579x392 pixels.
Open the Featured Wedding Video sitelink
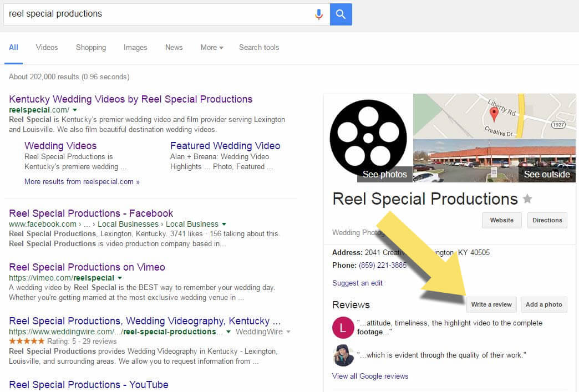click(225, 146)
